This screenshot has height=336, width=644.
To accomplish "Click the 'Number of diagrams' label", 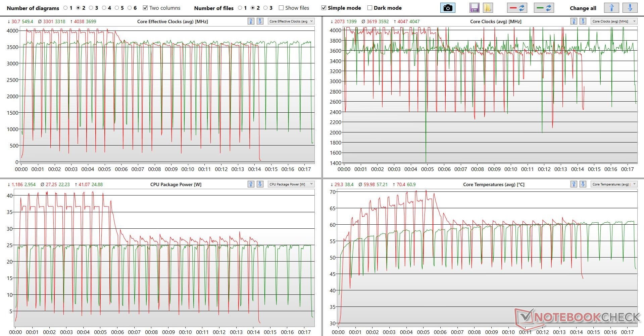I will [x=33, y=8].
